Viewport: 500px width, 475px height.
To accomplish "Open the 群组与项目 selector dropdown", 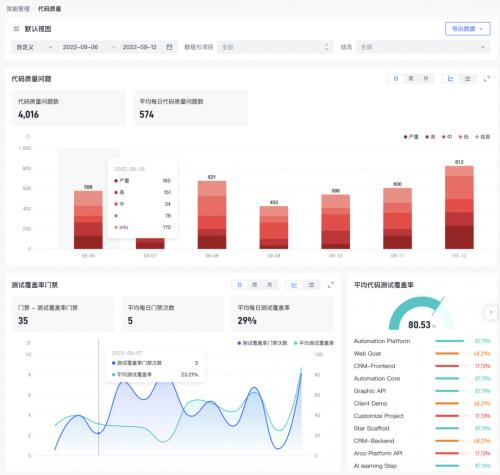I will pos(275,47).
